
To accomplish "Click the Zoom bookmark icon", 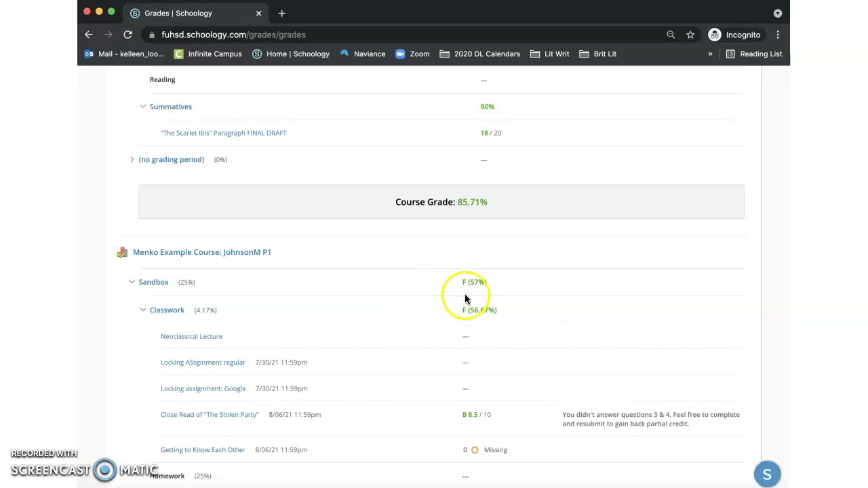I will [x=400, y=54].
